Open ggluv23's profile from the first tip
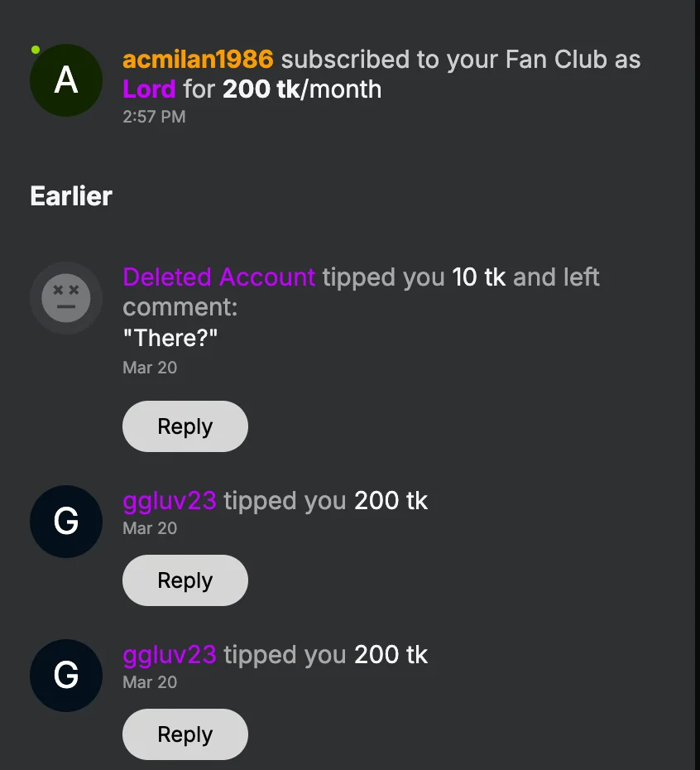 click(170, 500)
